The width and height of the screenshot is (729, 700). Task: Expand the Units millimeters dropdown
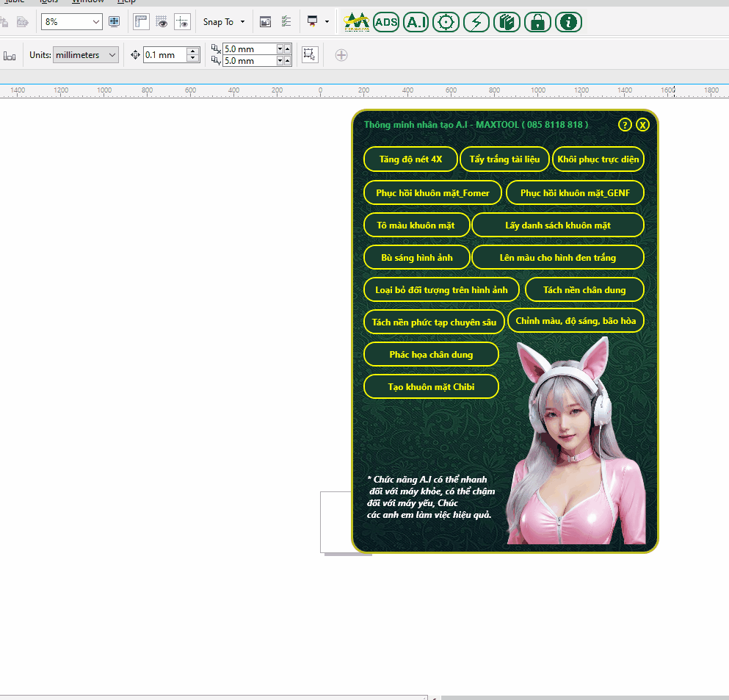112,55
